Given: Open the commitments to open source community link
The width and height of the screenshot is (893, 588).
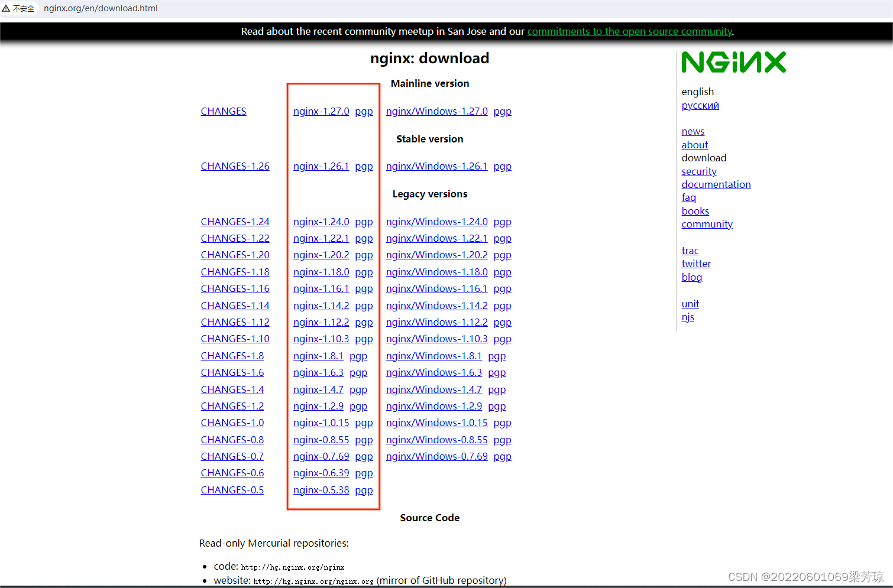Looking at the screenshot, I should (629, 31).
